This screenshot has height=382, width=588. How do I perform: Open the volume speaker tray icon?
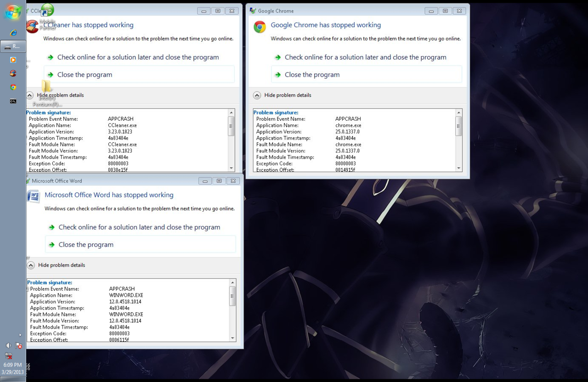pyautogui.click(x=8, y=345)
